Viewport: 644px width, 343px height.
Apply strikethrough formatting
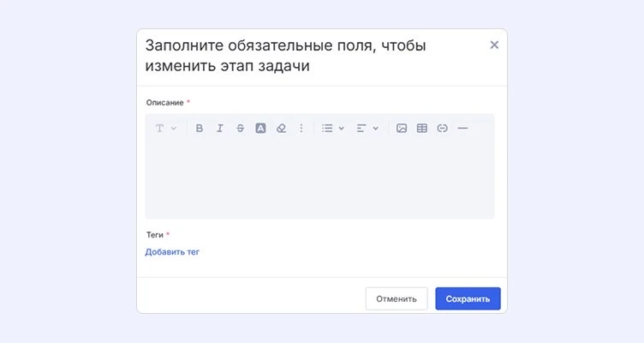(241, 129)
